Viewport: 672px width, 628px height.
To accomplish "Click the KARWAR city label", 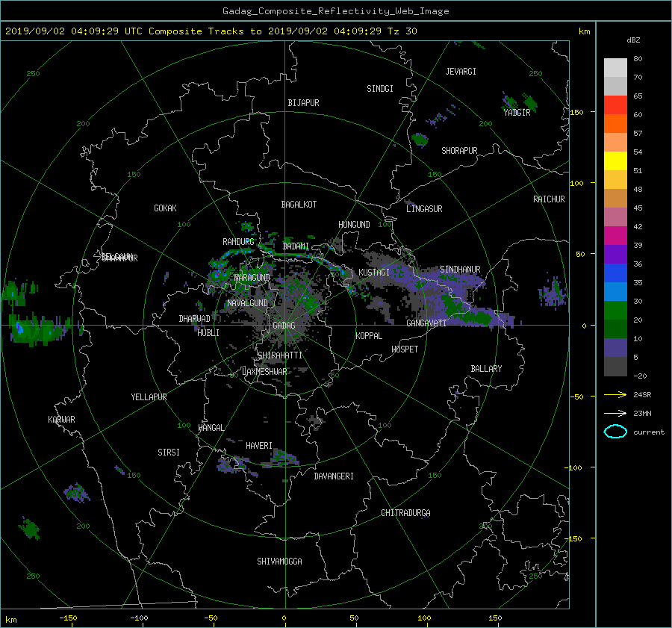I will [x=61, y=420].
